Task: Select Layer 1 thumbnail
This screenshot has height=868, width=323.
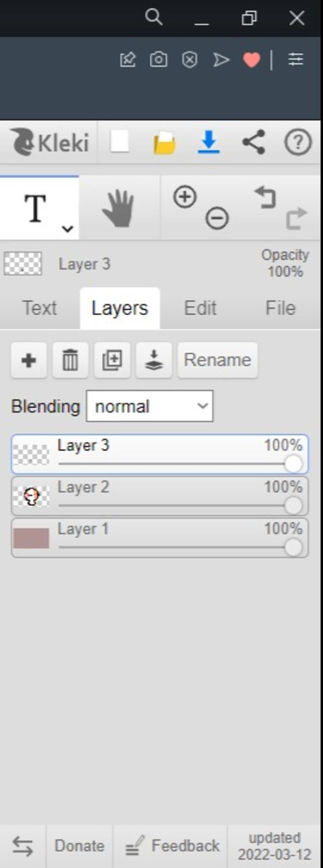Action: (x=31, y=538)
